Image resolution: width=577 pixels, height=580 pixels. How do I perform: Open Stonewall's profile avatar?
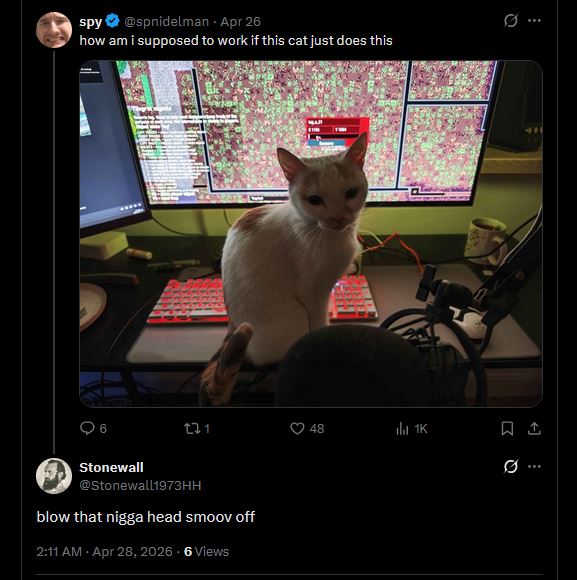54,476
